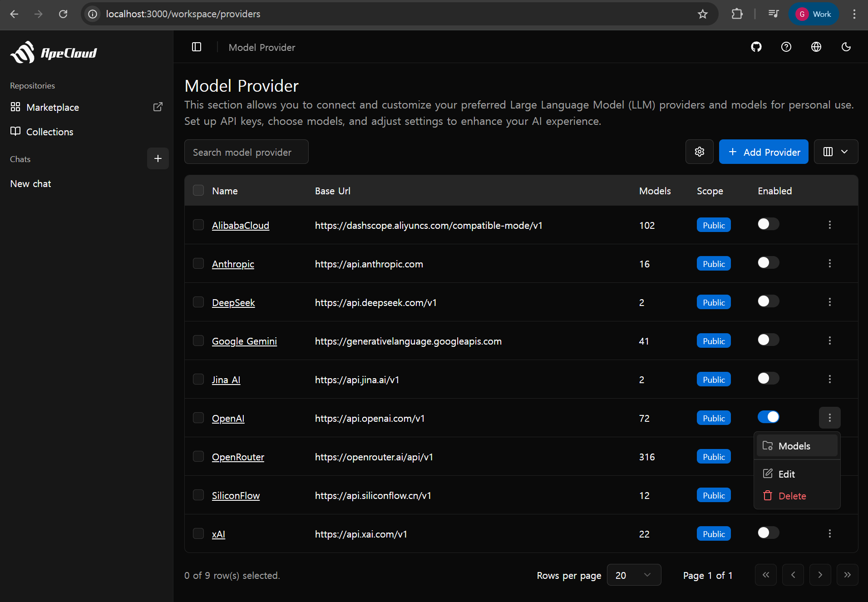This screenshot has height=602, width=868.
Task: Open row actions menu for AlibabaCloud
Action: click(x=830, y=225)
